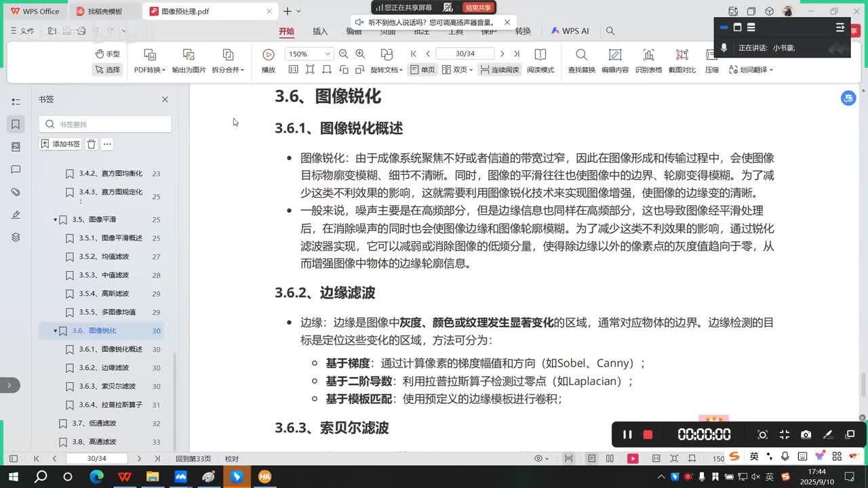Click the 压缩 compress tool
The width and height of the screenshot is (868, 488).
(711, 61)
